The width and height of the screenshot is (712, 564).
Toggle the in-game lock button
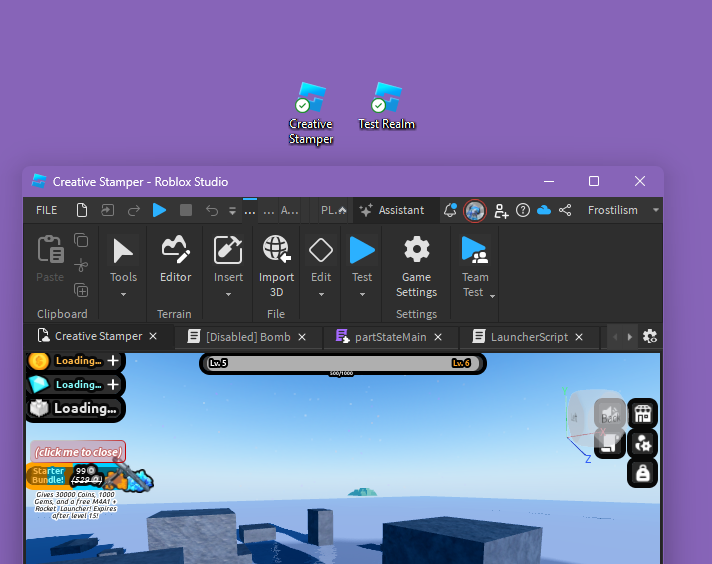[x=643, y=473]
